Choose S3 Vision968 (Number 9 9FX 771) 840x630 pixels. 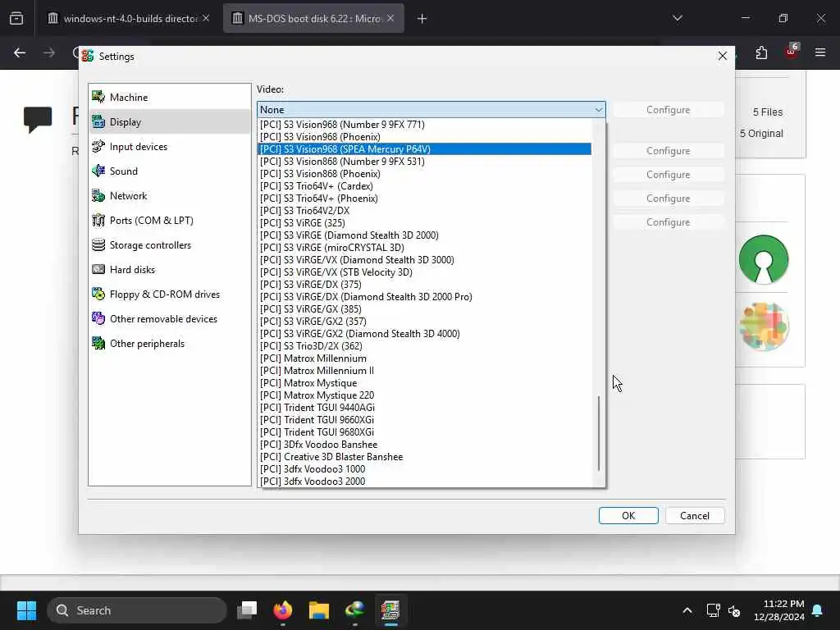coord(424,125)
